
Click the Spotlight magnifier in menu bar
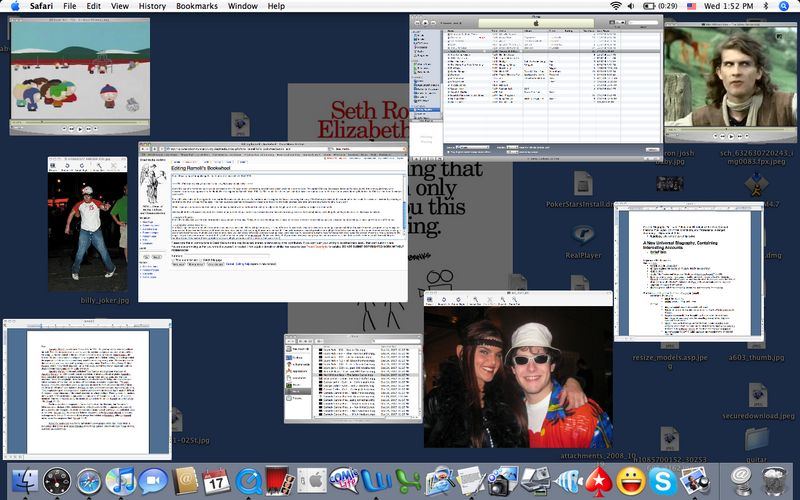784,6
